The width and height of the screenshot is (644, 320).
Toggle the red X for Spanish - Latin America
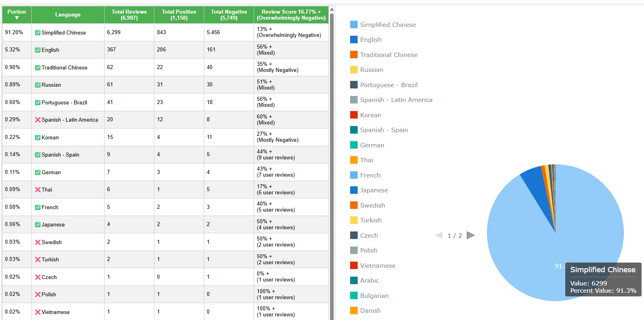[38, 120]
